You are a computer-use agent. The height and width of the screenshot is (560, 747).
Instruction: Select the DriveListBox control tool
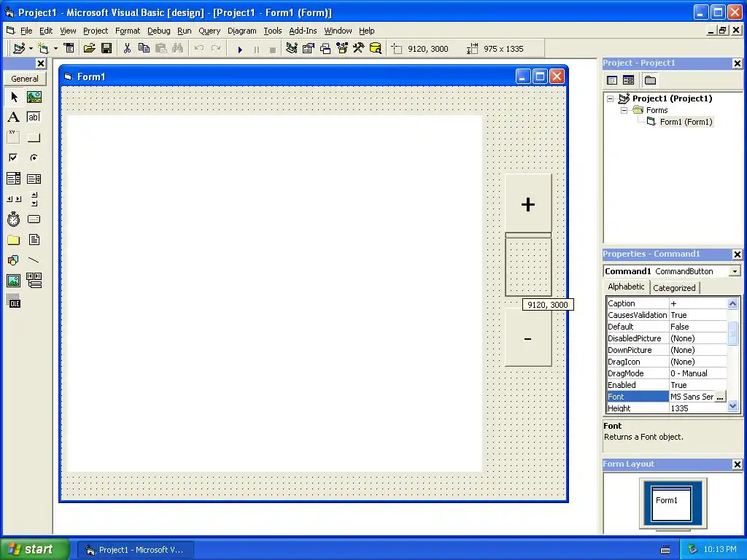34,219
